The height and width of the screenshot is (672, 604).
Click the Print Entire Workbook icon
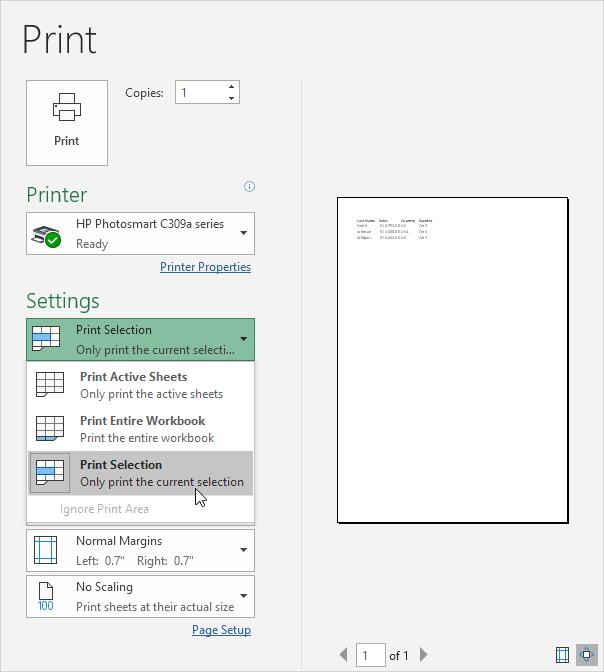pos(50,429)
